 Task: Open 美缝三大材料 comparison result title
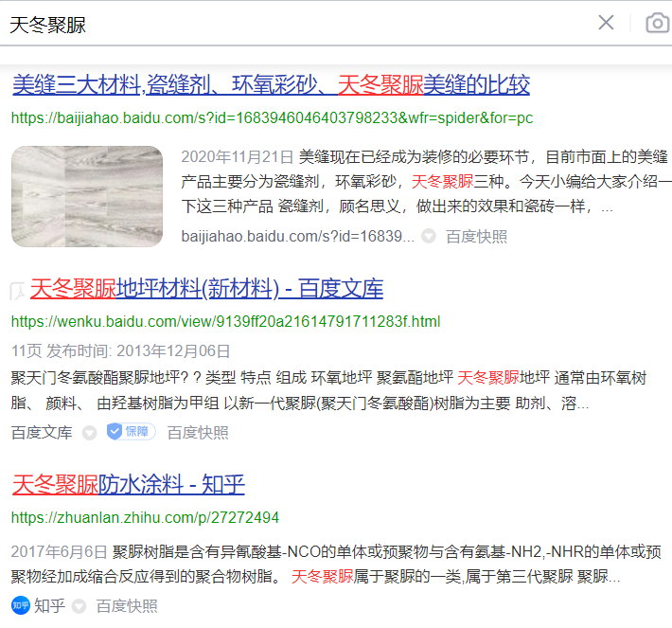click(271, 84)
